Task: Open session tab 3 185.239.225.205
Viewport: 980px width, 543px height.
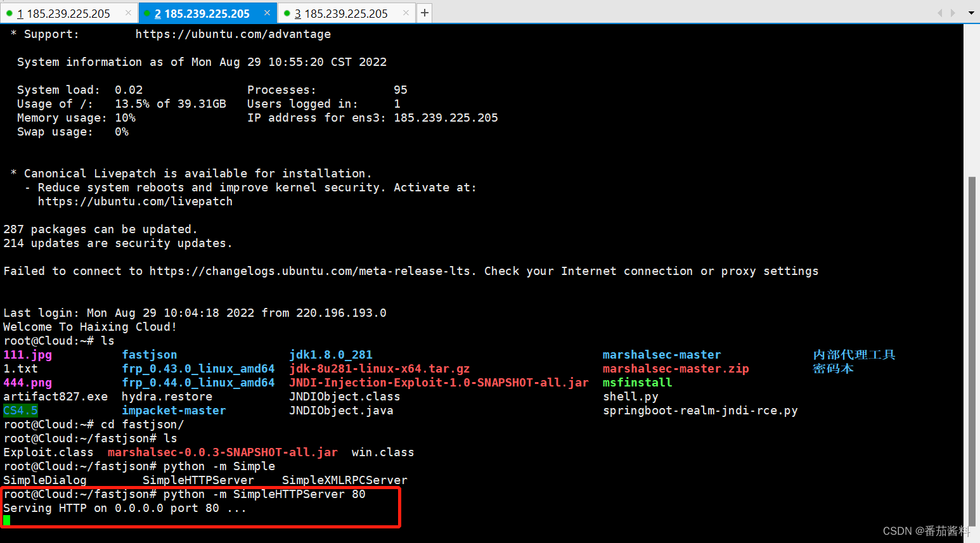Action: 346,13
